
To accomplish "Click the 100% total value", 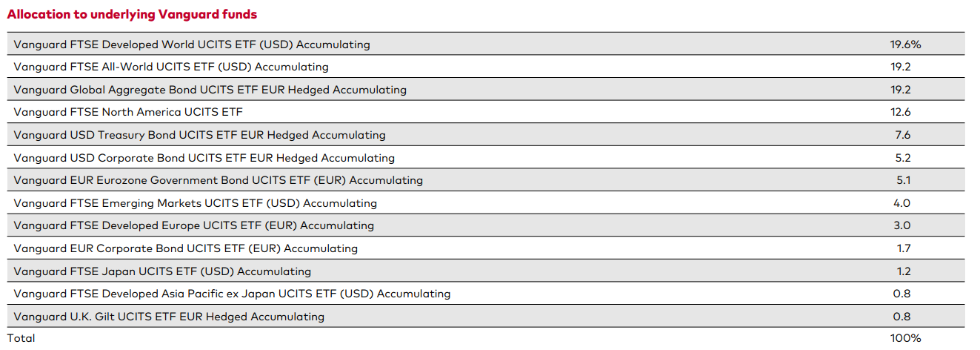I will (x=906, y=338).
